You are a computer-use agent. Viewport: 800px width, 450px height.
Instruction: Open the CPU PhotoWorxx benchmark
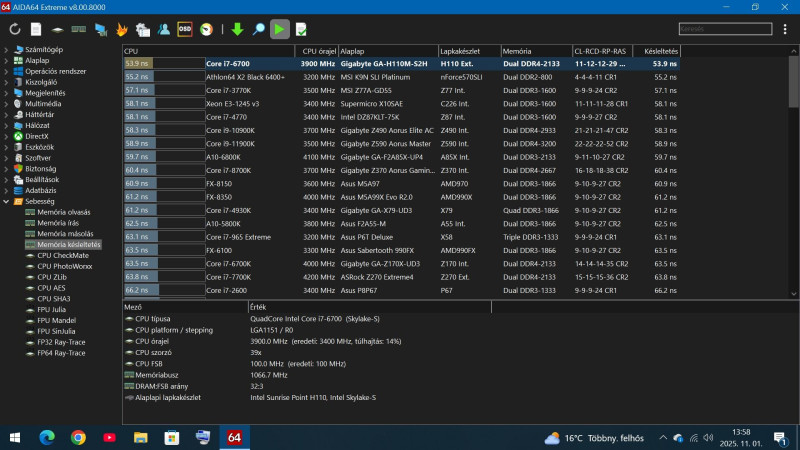[x=65, y=266]
